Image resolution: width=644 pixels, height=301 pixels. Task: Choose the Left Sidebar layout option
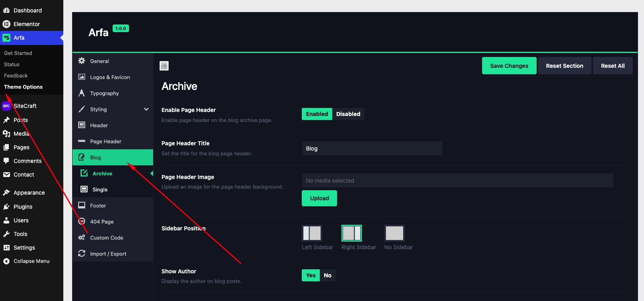point(312,233)
